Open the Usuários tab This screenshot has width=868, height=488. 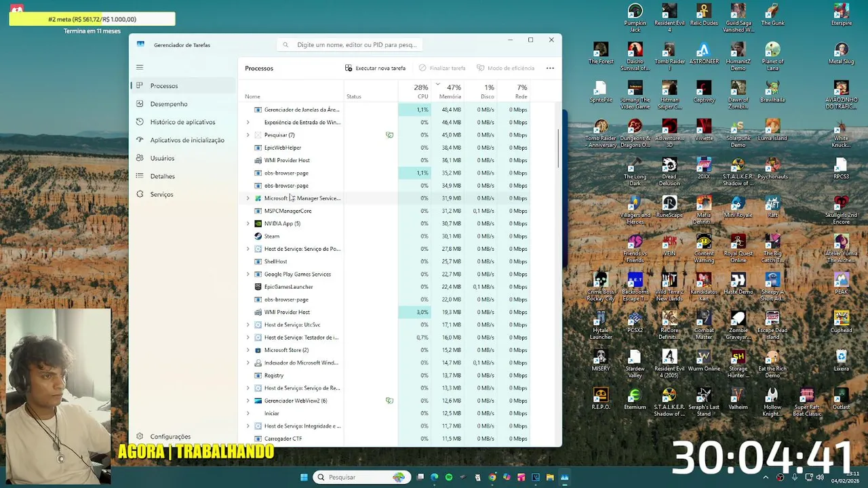click(182, 158)
